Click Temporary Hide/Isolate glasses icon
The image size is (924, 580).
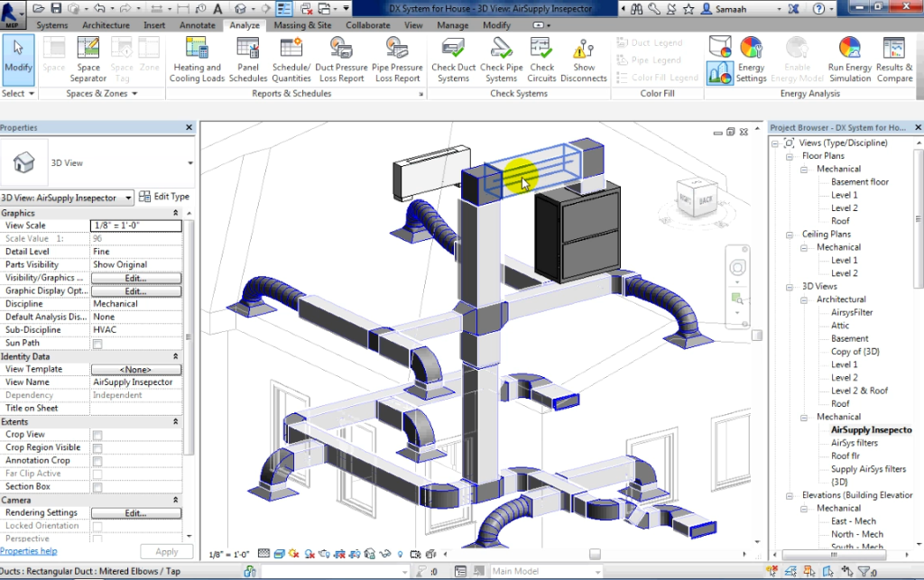[385, 554]
